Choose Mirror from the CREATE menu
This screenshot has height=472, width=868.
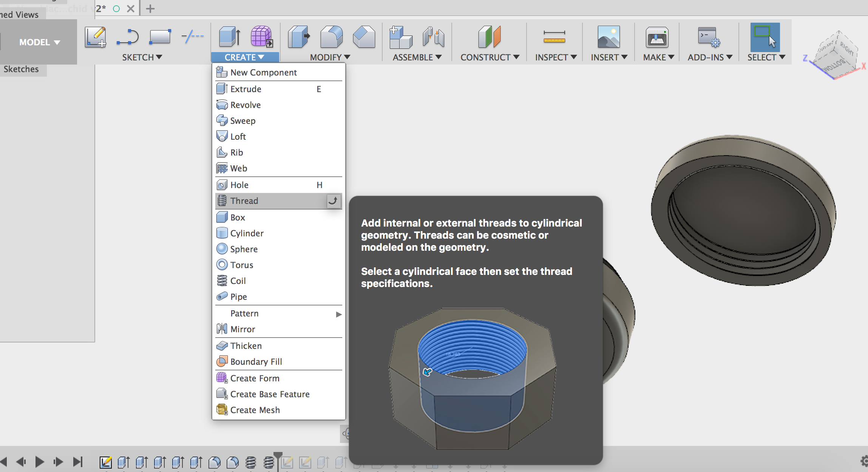279,329
